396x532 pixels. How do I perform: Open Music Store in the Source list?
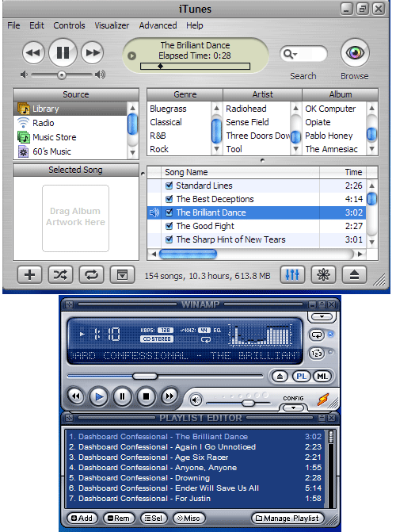tap(54, 137)
